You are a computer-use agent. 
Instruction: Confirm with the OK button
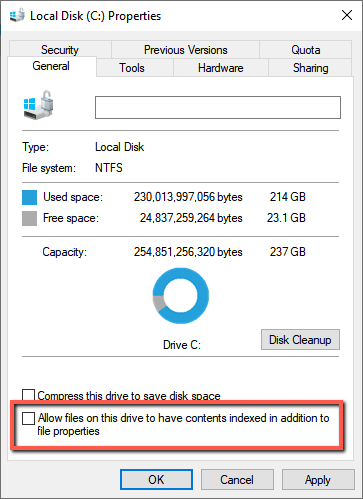156,480
